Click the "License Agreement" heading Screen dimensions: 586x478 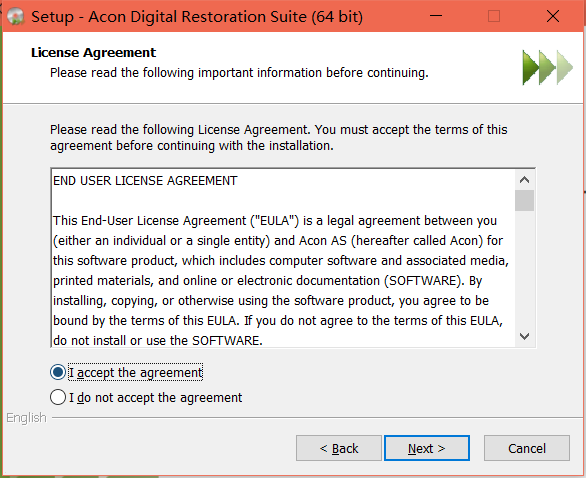pyautogui.click(x=93, y=53)
